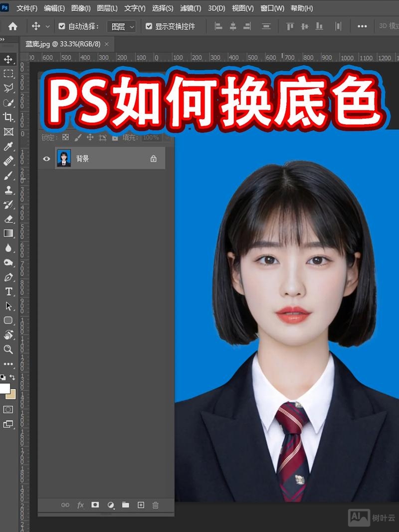Open the new adjustment layer dropdown
The width and height of the screenshot is (399, 532).
110,505
